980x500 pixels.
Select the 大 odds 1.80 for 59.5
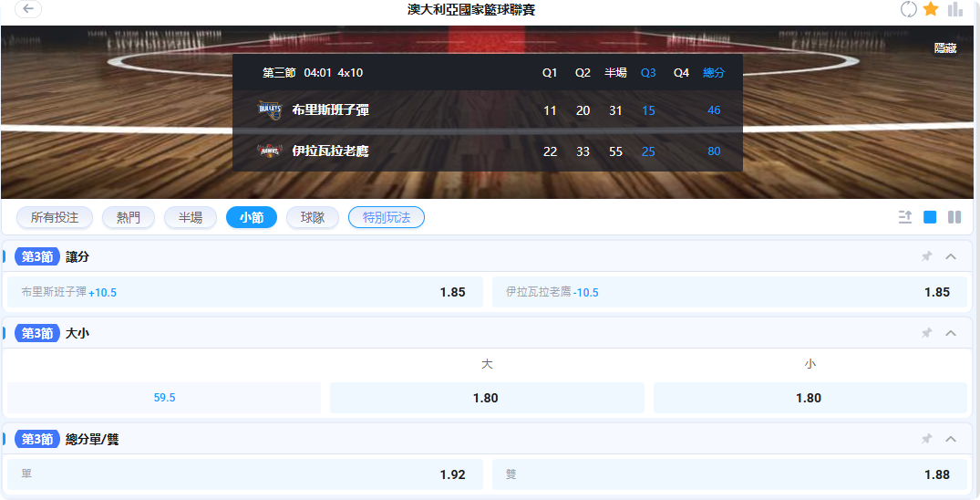tap(487, 398)
